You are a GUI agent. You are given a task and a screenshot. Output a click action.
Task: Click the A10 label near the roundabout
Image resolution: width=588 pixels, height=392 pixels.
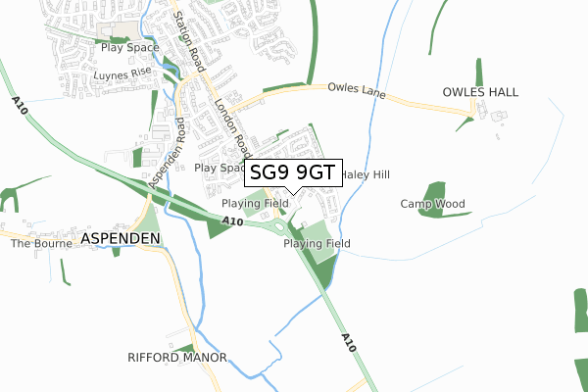coord(232,220)
